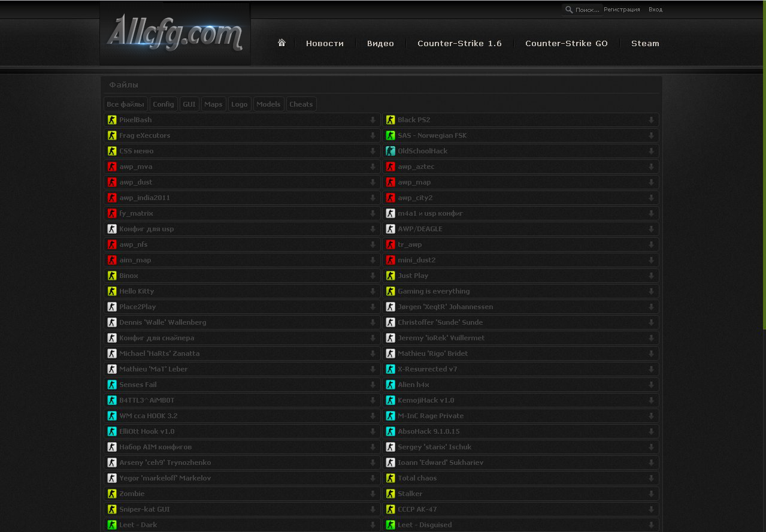Click the download arrow for fy_matrix
Viewport: 766px width, 532px height.
373,213
